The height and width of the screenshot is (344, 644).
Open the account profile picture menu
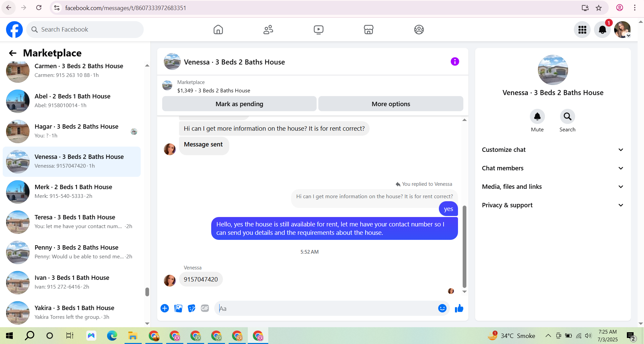[x=623, y=30]
